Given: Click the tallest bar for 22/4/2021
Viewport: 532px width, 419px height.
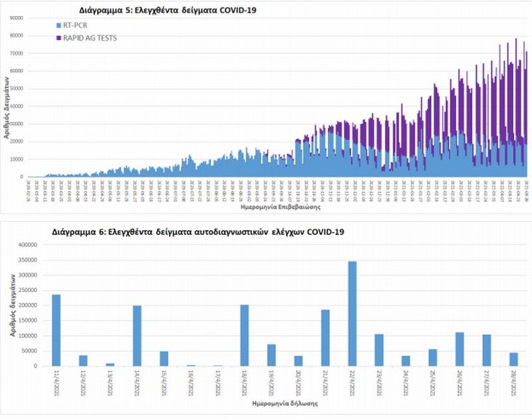Looking at the screenshot, I should coord(352,313).
